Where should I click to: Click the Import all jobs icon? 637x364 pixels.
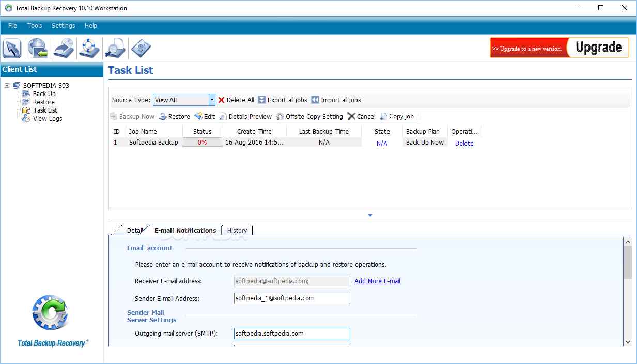[x=315, y=100]
